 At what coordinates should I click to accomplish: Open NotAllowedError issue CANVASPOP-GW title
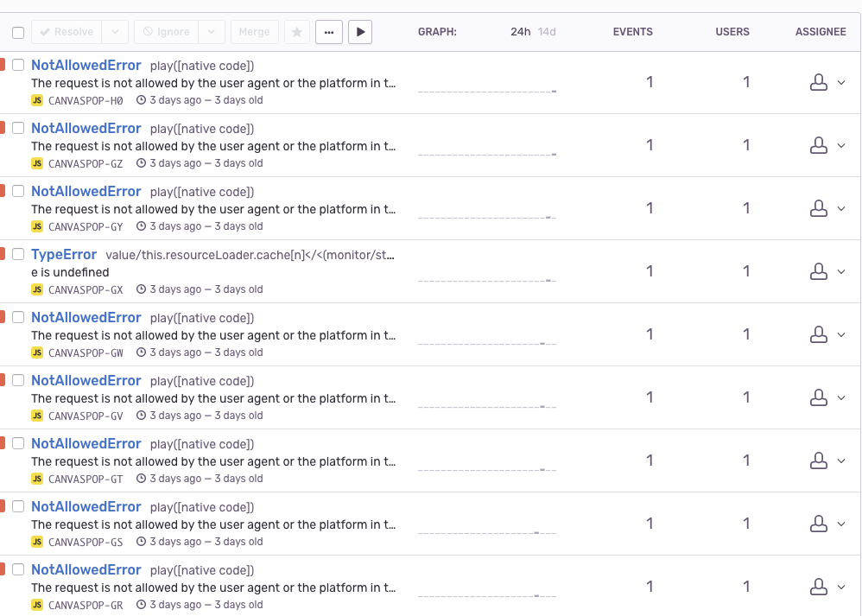(x=86, y=317)
